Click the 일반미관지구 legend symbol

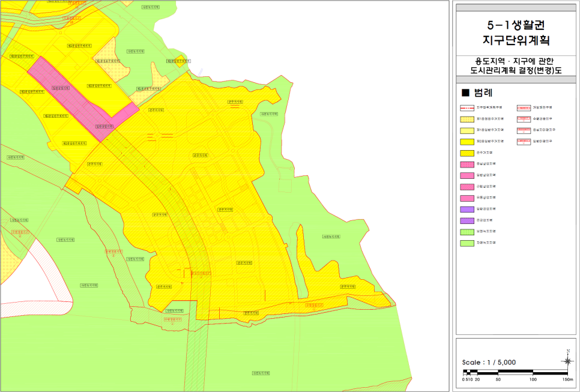pyautogui.click(x=524, y=141)
